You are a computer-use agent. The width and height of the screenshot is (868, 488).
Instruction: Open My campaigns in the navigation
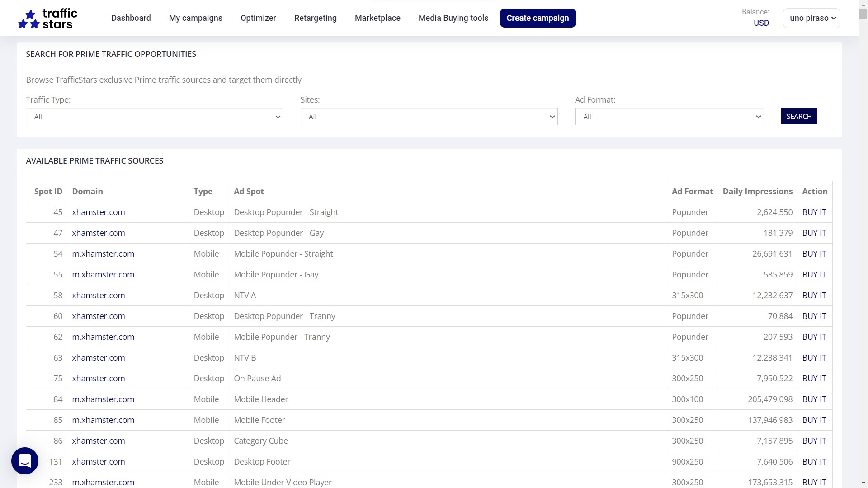[x=196, y=18]
